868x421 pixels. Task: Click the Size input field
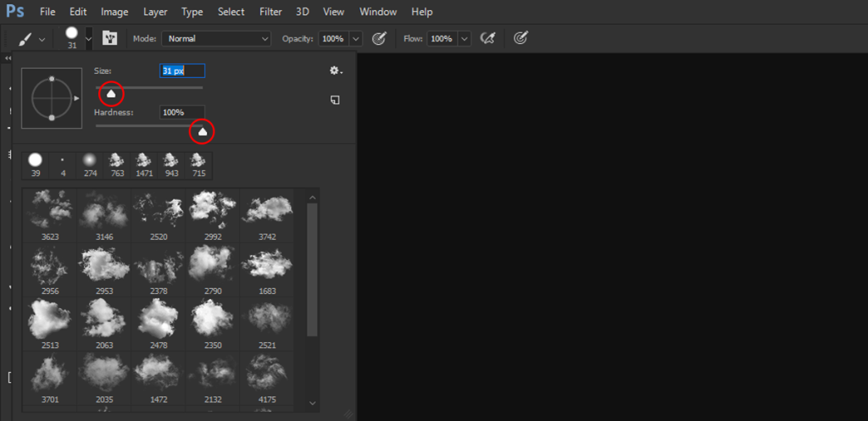coord(183,71)
